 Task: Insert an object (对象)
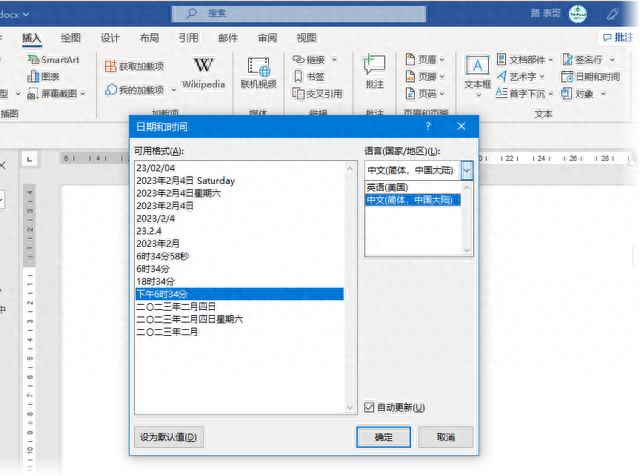(x=577, y=93)
